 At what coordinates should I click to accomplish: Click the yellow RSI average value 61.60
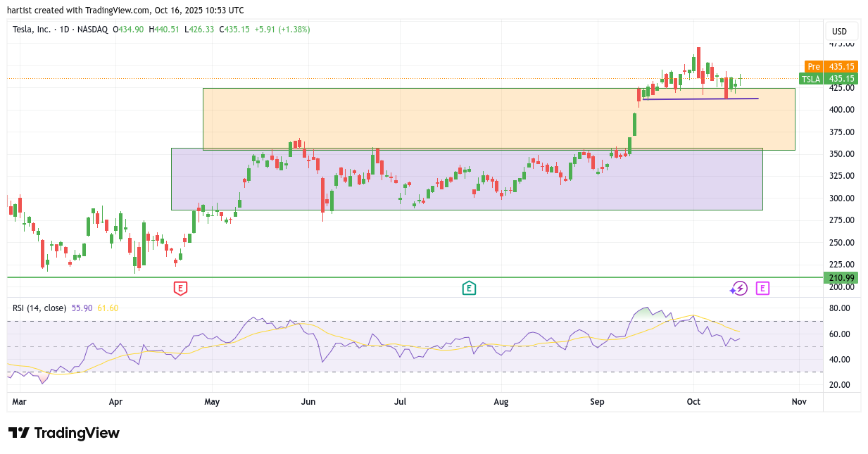[108, 308]
